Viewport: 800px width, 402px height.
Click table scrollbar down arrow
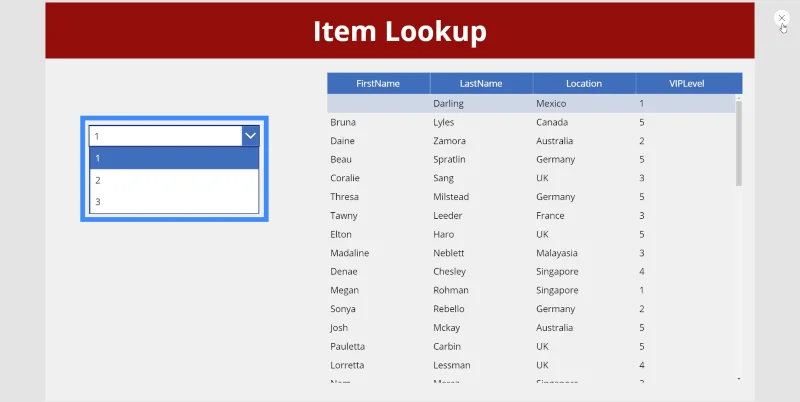(739, 379)
